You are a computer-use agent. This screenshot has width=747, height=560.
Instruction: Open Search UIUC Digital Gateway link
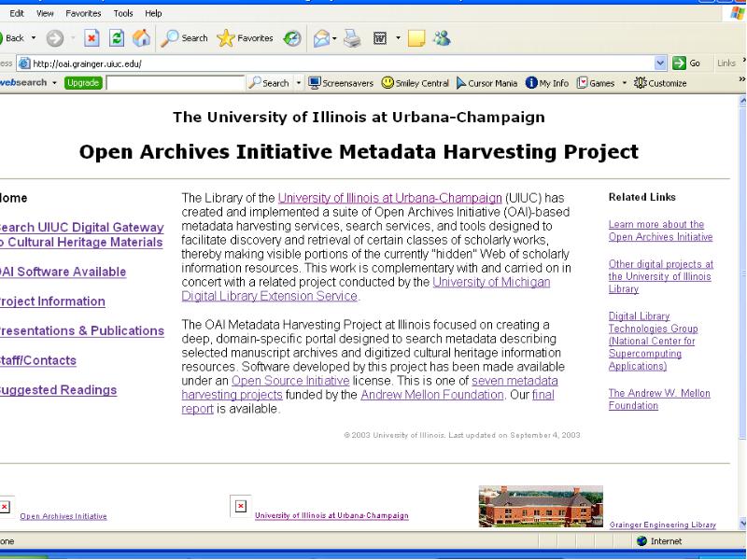pos(82,235)
